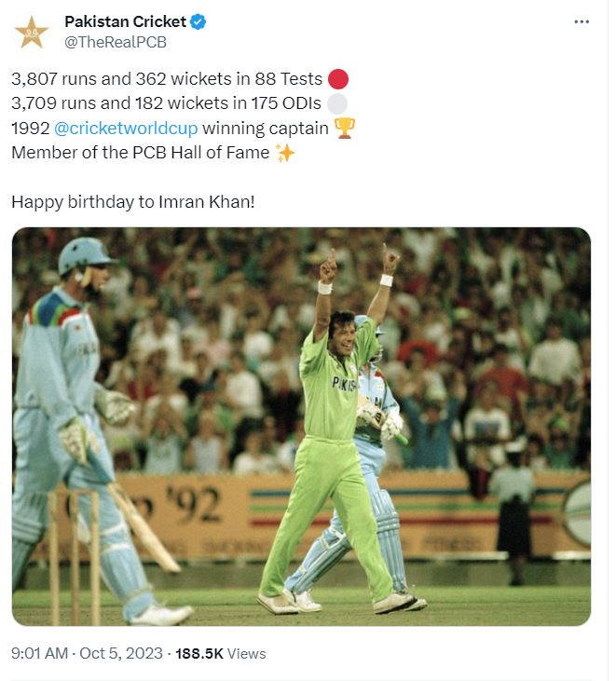Click the 'Happy birthday to Imran Khan!' text
Viewport: 616px width, 681px height.
132,201
